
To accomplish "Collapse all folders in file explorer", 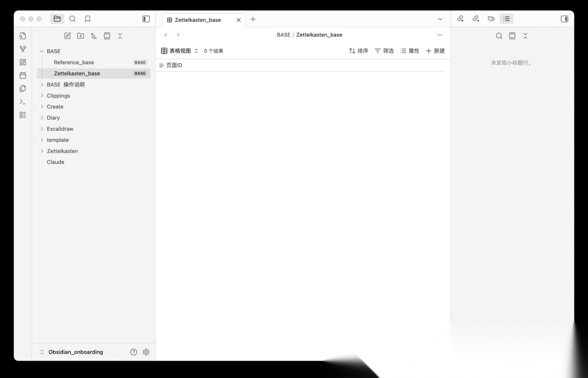I will click(120, 35).
